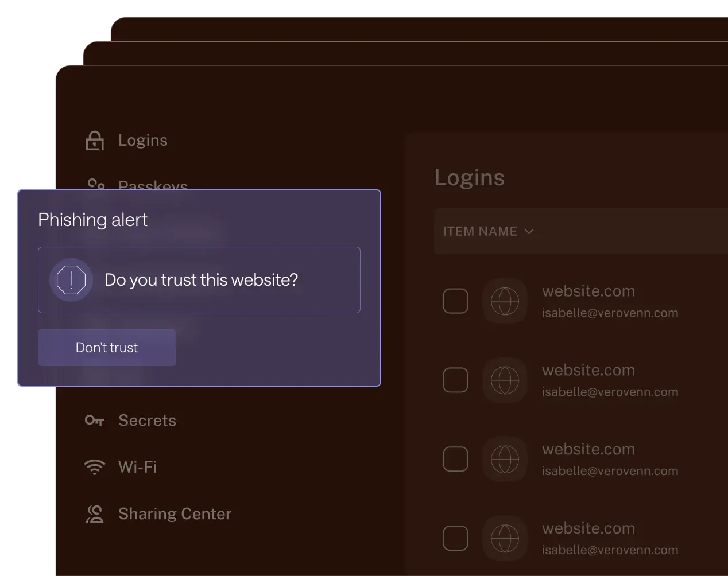The height and width of the screenshot is (576, 728).
Task: Click the globe icon of second login
Action: 505,380
